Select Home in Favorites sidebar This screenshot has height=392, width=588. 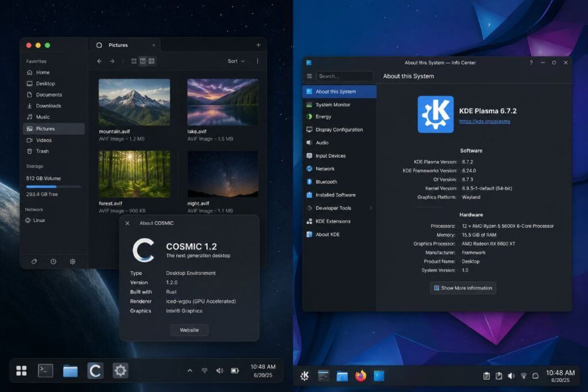pos(53,72)
